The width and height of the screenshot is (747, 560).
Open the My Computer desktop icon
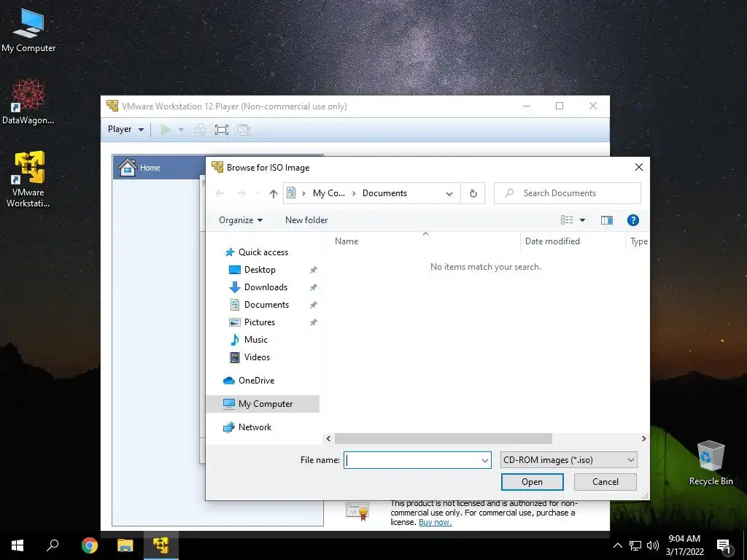click(28, 29)
